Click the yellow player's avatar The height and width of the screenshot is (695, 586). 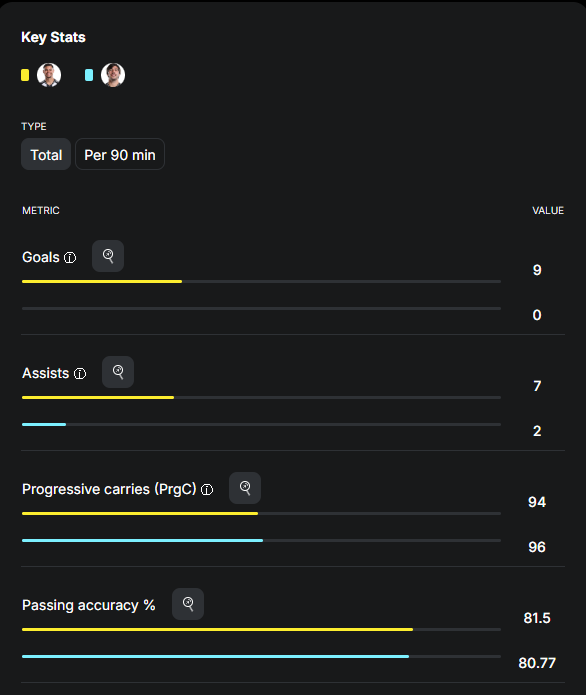pos(49,75)
